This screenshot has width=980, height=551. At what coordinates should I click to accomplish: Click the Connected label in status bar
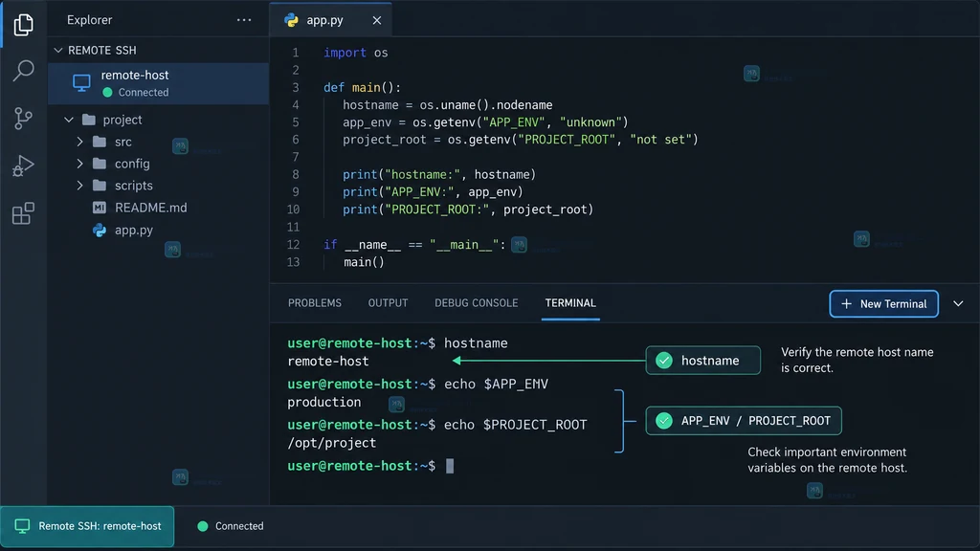tap(239, 526)
